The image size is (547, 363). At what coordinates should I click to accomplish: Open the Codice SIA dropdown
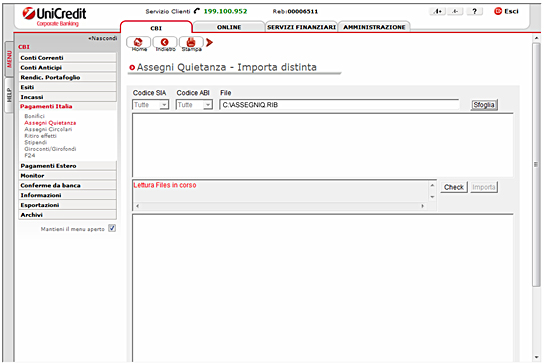click(150, 105)
